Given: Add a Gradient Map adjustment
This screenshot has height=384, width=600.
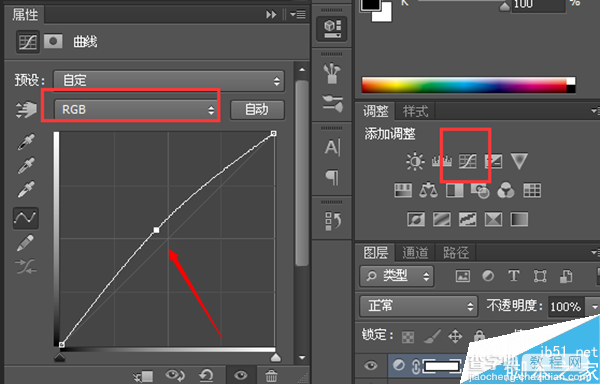Looking at the screenshot, I should [x=519, y=220].
